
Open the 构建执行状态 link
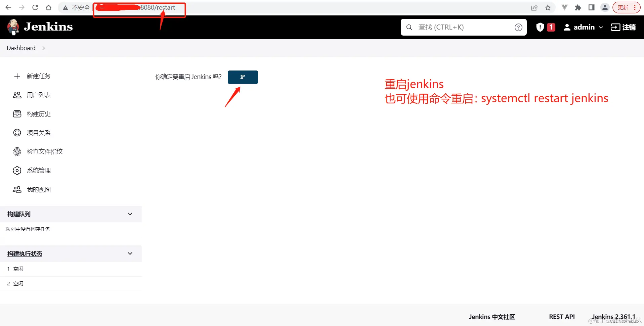25,253
